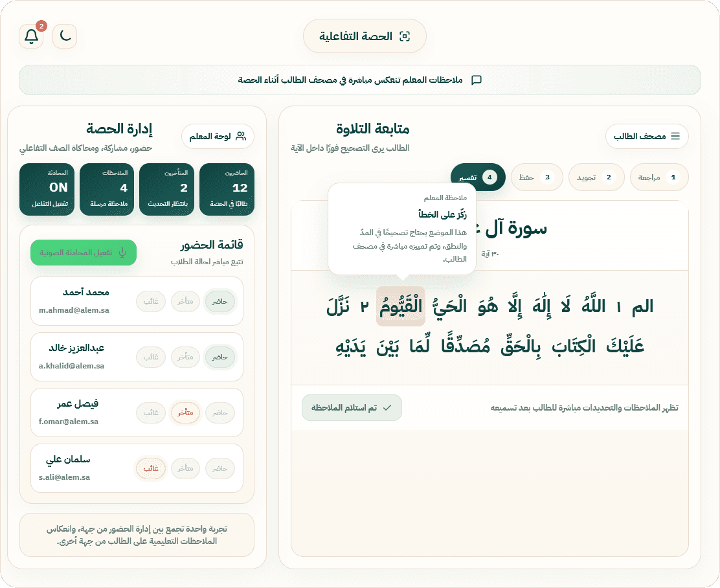Click the highlighted word الْقَيُّومُ
Image resolution: width=720 pixels, height=588 pixels.
coord(400,306)
